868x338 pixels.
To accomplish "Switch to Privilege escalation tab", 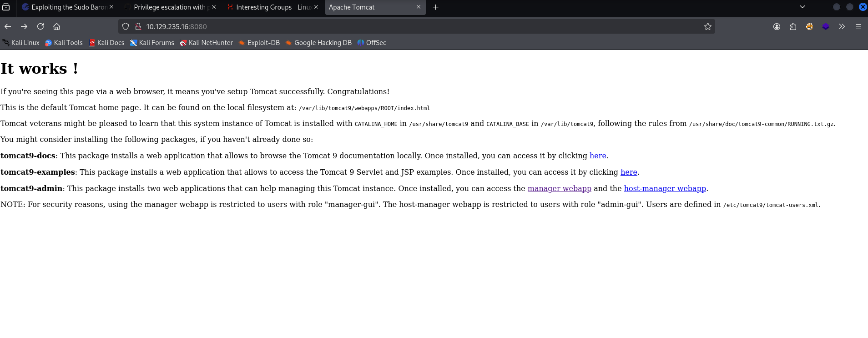I will 169,7.
